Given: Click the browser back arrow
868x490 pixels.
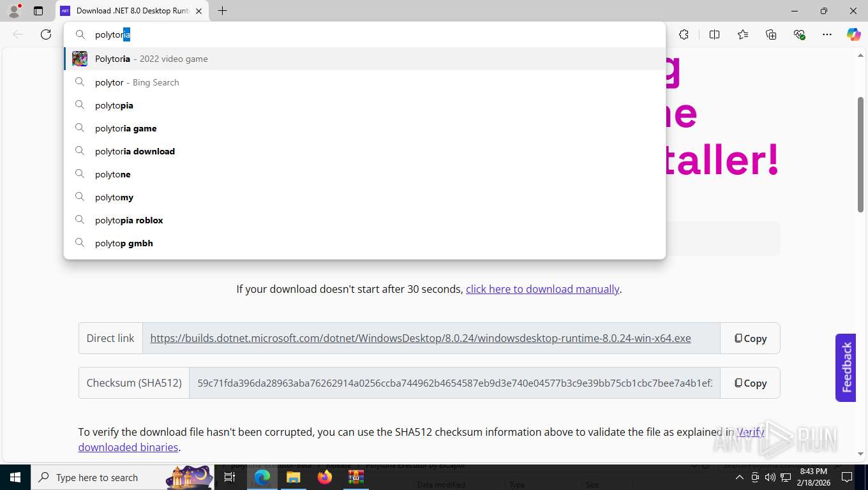Looking at the screenshot, I should pyautogui.click(x=18, y=34).
